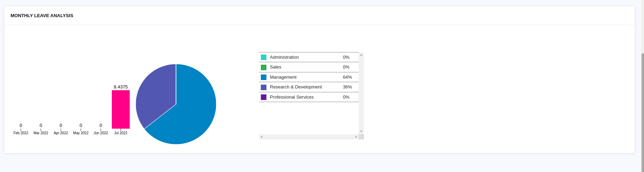Image resolution: width=644 pixels, height=172 pixels.
Task: Click the Jun 2022 axis label
Action: [x=101, y=133]
